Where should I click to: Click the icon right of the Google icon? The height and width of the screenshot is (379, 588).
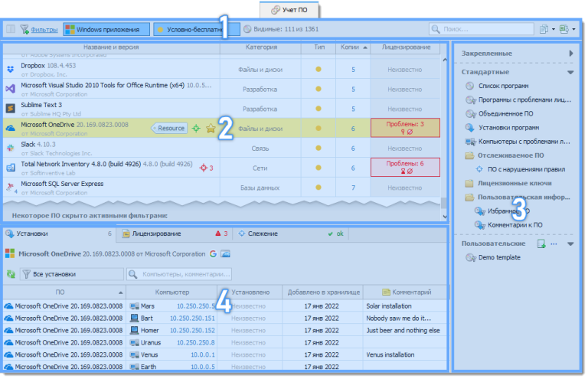(x=225, y=253)
